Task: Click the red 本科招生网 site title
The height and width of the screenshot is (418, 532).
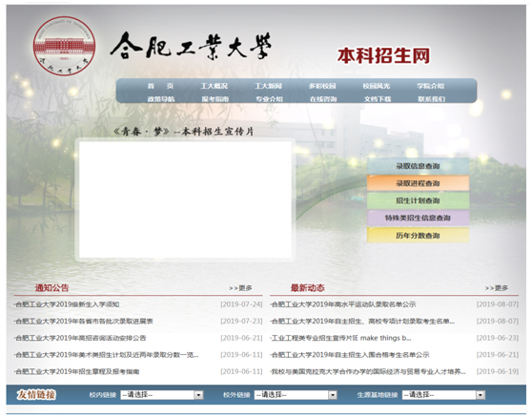Action: click(383, 55)
